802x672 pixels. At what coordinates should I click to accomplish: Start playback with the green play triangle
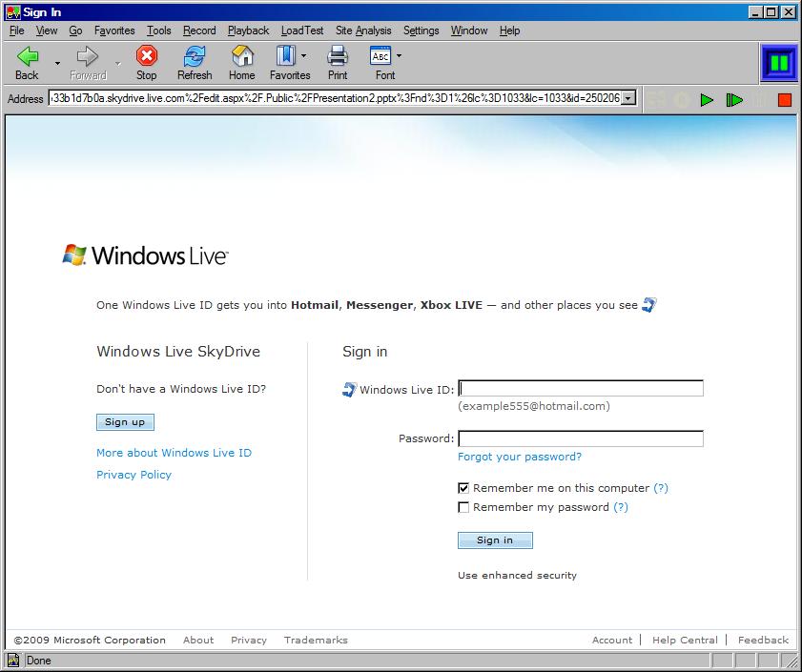tap(707, 100)
